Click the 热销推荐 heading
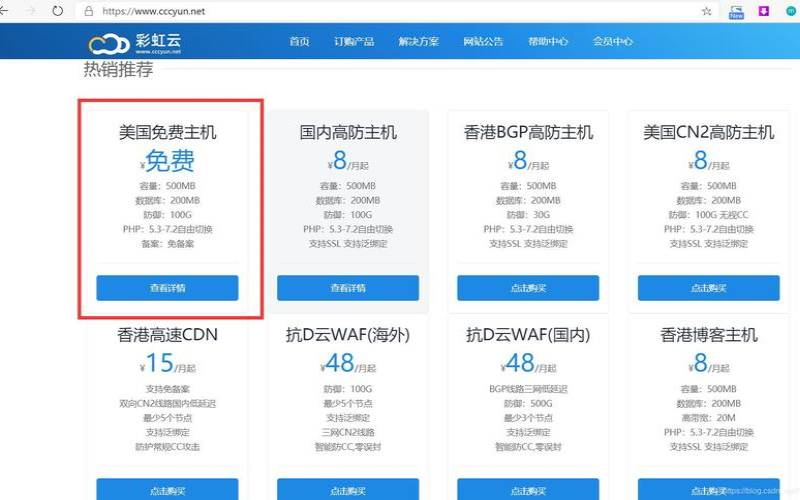This screenshot has height=500, width=800. [x=118, y=69]
